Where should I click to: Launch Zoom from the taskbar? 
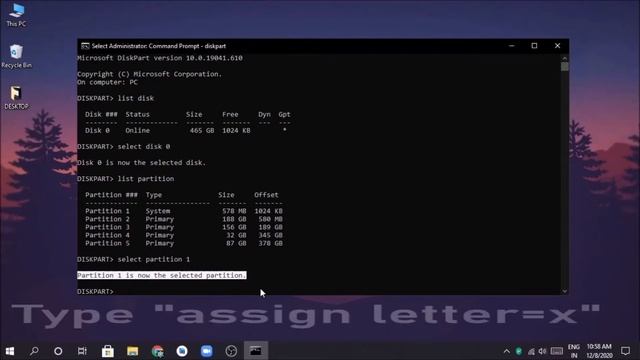207,351
